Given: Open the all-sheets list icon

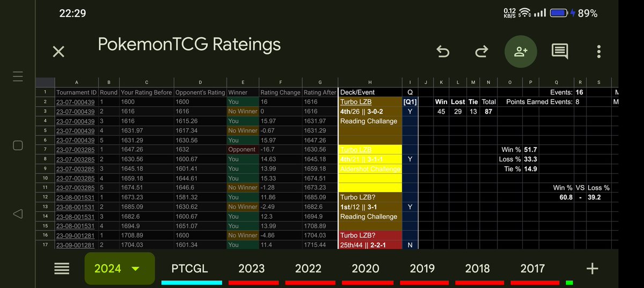Looking at the screenshot, I should (x=63, y=269).
